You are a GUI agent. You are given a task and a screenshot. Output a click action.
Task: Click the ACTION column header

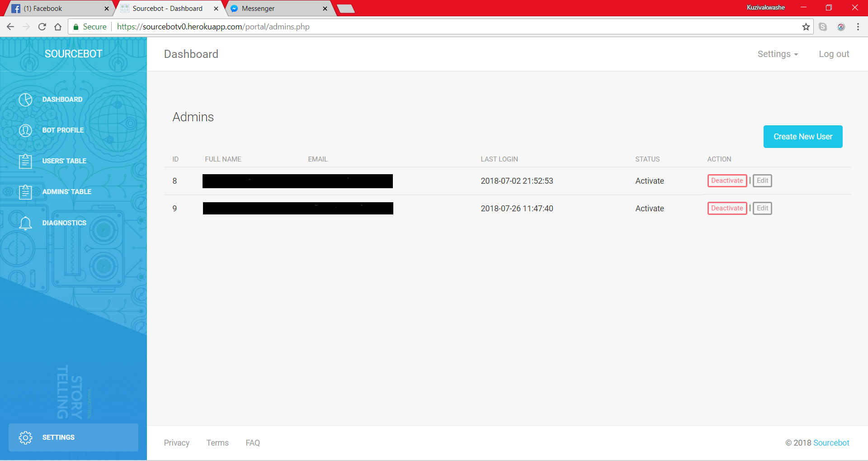click(719, 159)
